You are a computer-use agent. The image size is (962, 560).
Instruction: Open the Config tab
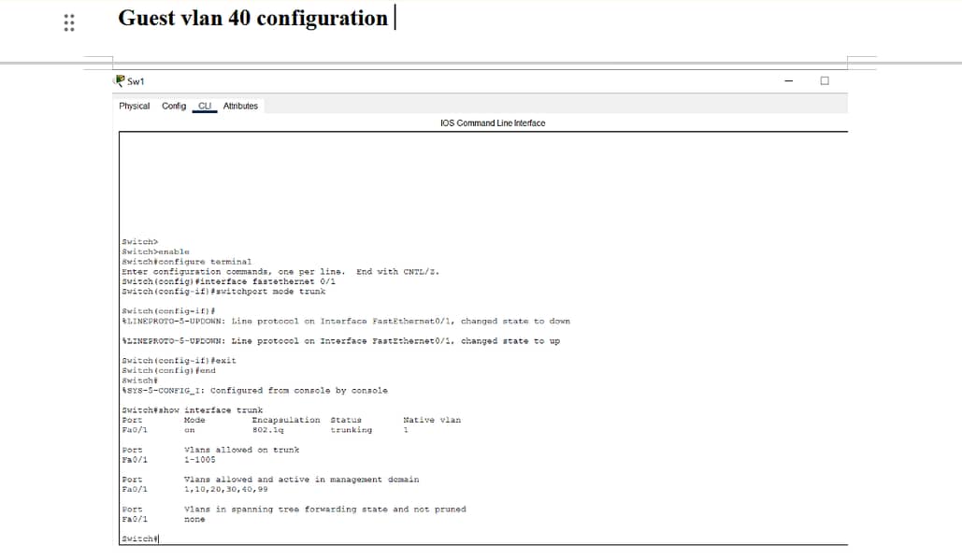click(174, 107)
